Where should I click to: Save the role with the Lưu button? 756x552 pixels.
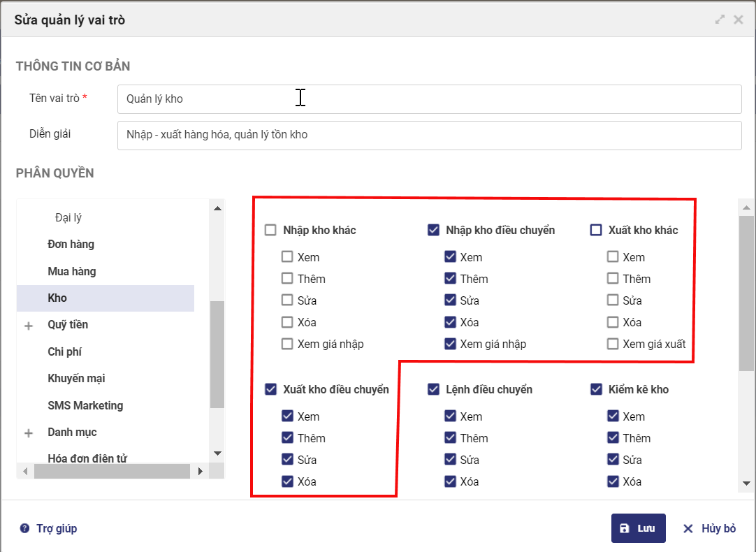638,528
